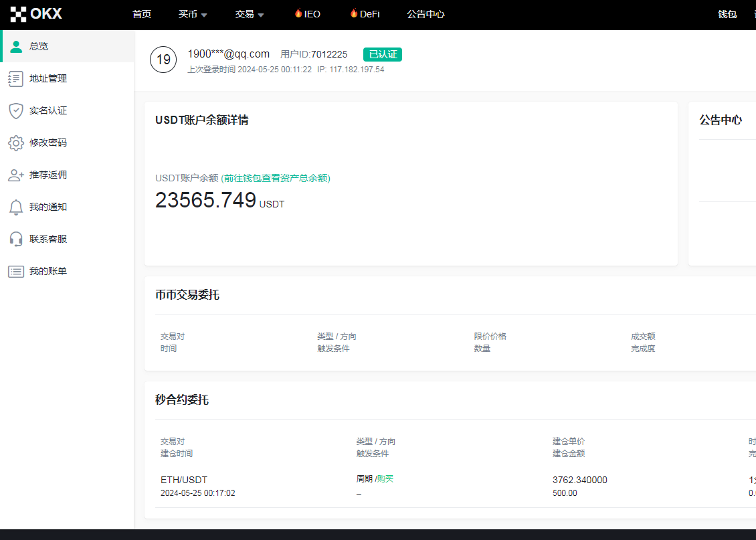The image size is (756, 540).
Task: Expand the 交易 dropdown menu
Action: click(250, 14)
